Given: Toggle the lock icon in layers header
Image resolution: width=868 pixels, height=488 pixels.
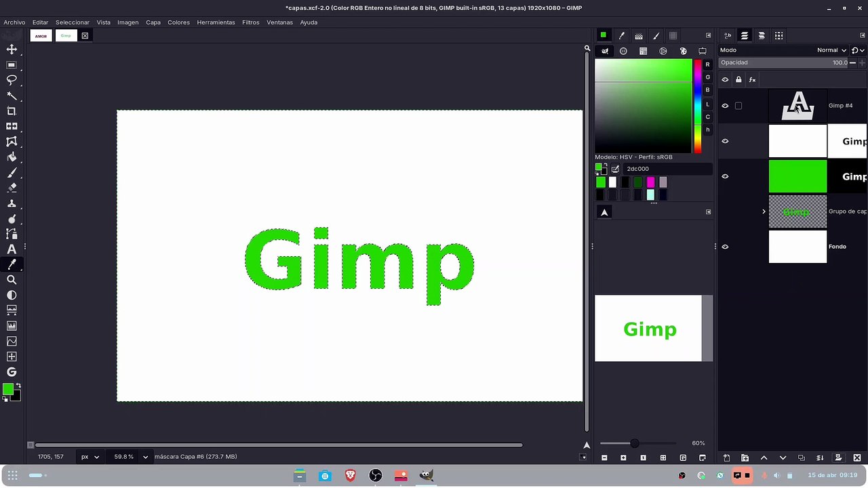Looking at the screenshot, I should (738, 80).
